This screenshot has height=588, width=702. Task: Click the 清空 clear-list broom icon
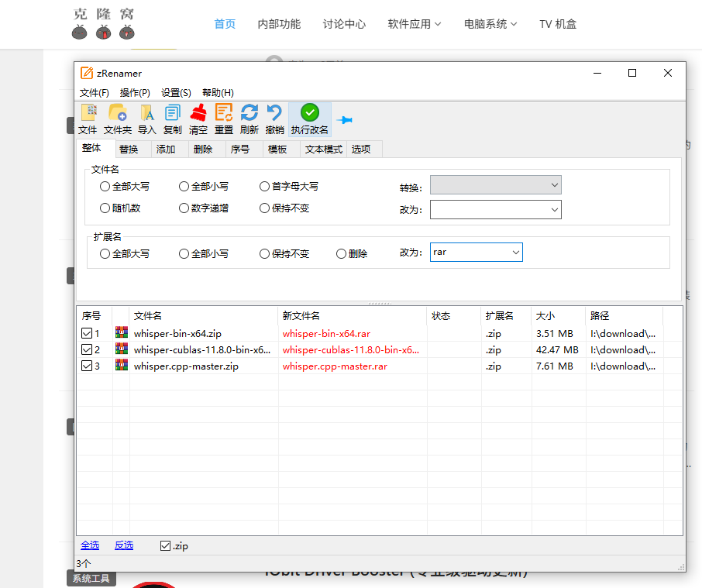(x=198, y=113)
